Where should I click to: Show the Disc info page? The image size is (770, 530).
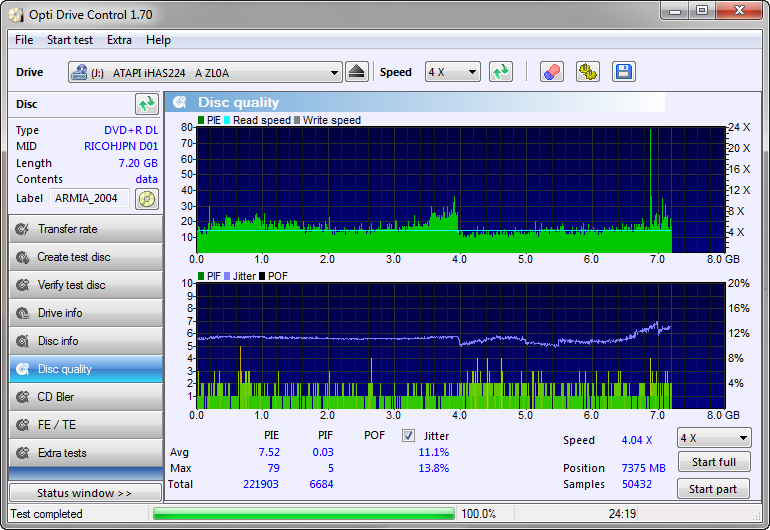tap(86, 341)
